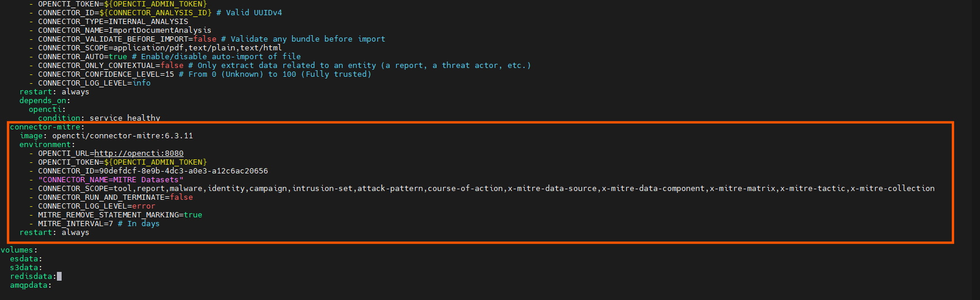Click the true value of CONNECTOR_AUTO
Image resolution: width=980 pixels, height=300 pixels.
tap(118, 57)
